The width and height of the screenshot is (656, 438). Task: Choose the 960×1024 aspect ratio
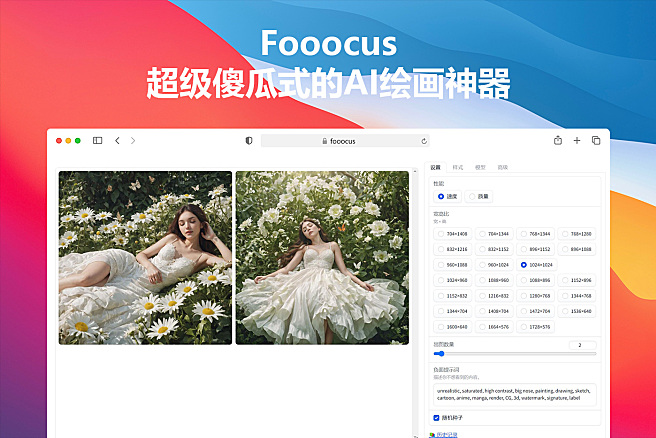point(494,265)
